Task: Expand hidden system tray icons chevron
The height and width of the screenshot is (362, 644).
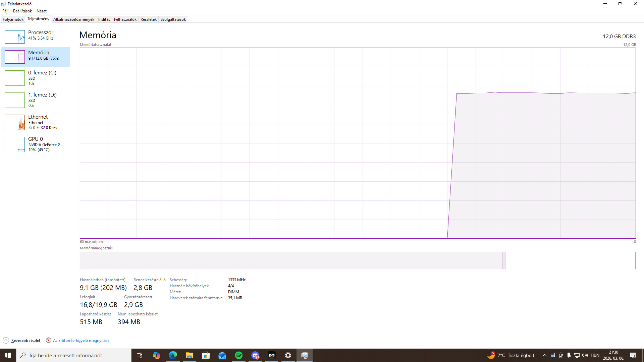Action: (x=544, y=355)
